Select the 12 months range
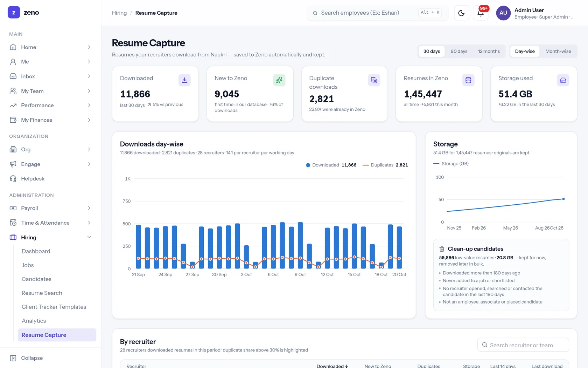The image size is (588, 368). [489, 51]
